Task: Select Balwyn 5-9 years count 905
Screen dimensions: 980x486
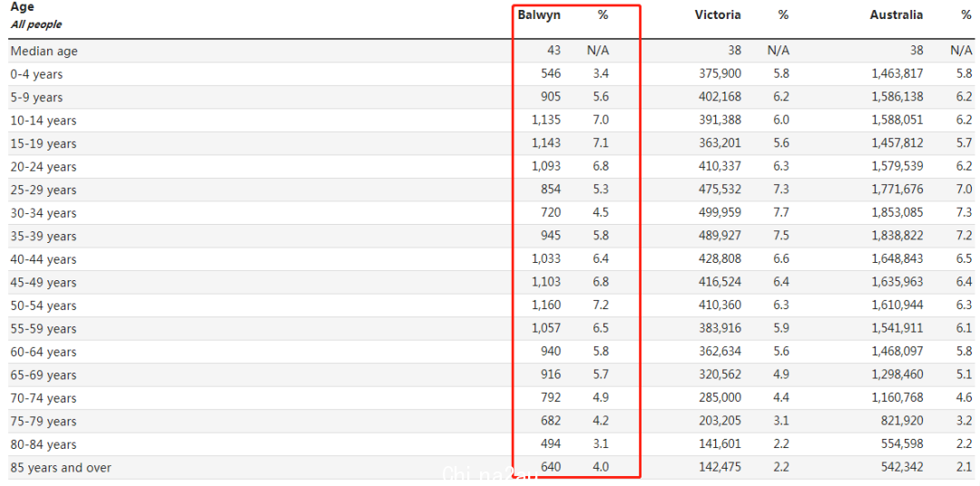Action: coord(552,97)
